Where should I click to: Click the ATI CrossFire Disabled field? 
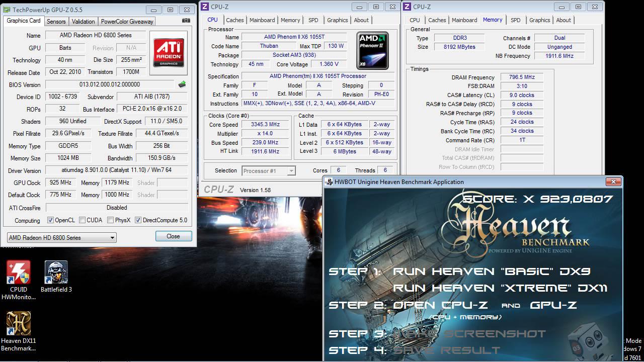[117, 207]
